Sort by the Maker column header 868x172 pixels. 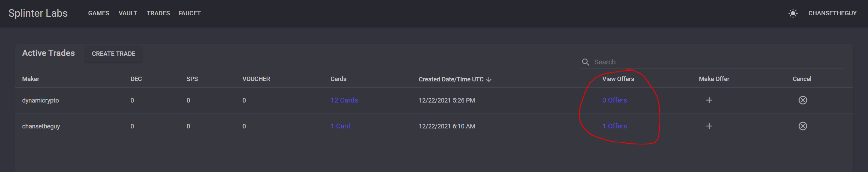coord(31,79)
